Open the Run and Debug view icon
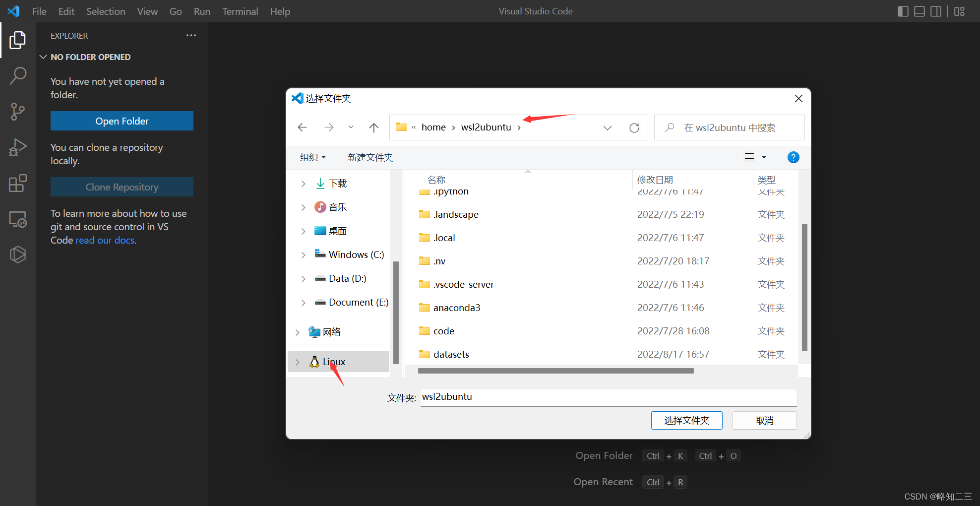The height and width of the screenshot is (506, 980). coord(18,147)
